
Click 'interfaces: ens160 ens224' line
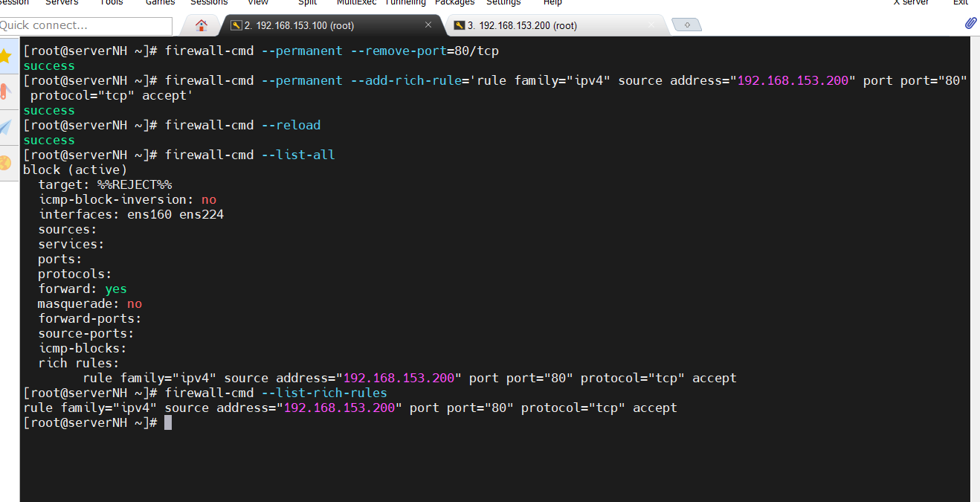point(131,214)
